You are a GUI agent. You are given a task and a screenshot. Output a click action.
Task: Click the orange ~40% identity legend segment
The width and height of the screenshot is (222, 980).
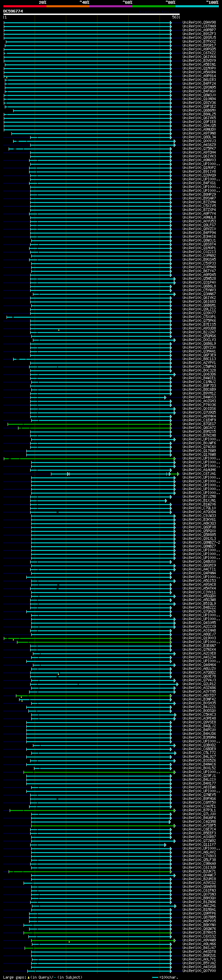68,6
